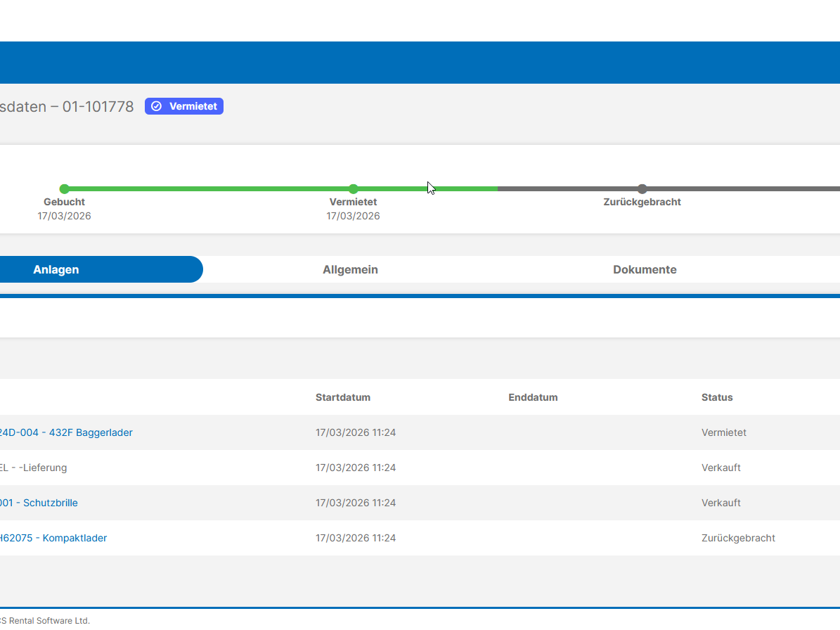Click the Startdatum column header
The image size is (840, 630).
(x=343, y=397)
